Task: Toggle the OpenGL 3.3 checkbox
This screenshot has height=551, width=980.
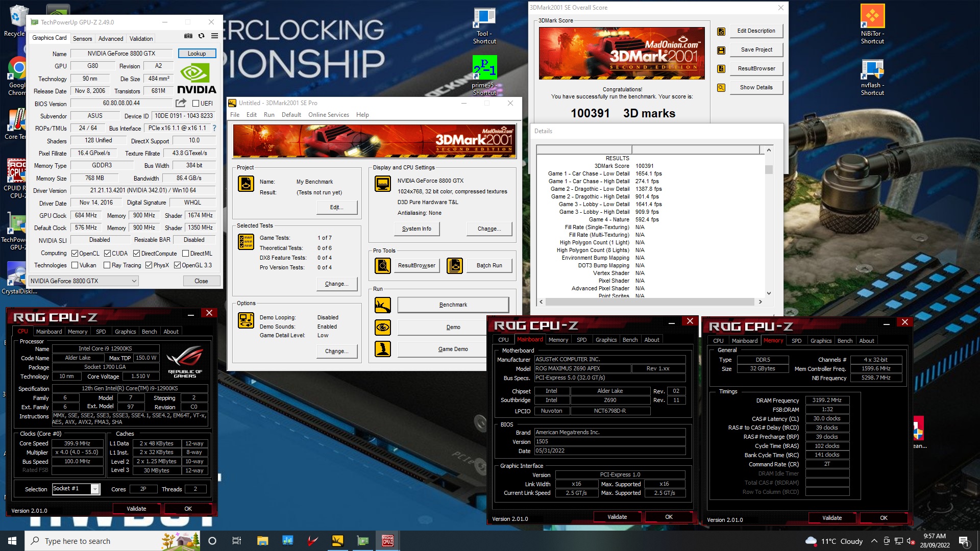Action: [177, 265]
